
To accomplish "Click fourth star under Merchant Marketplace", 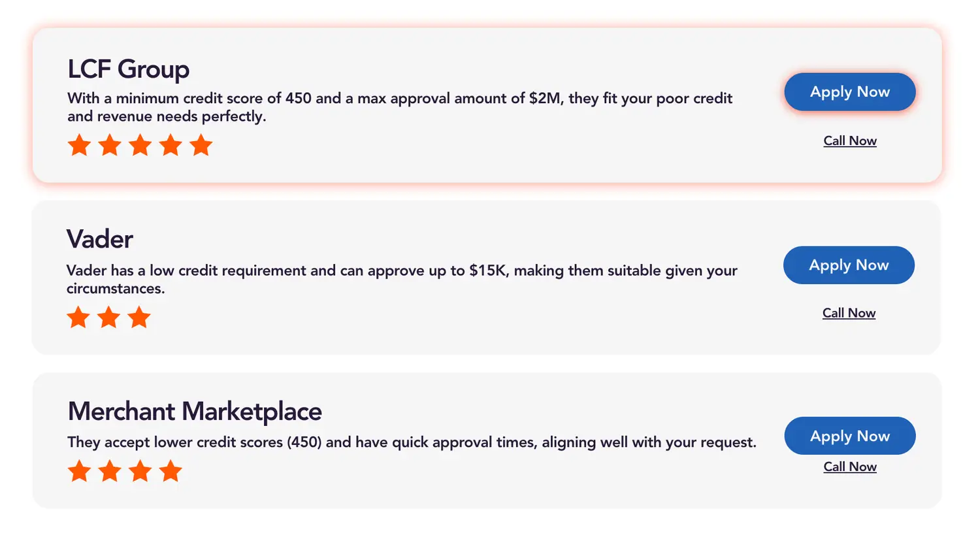I will click(171, 470).
